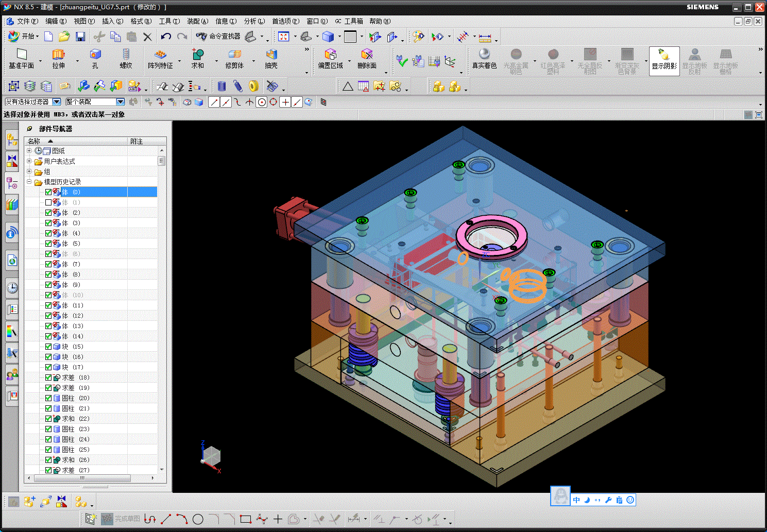This screenshot has width=767, height=532.
Task: Click the Offset Region (偏置区域) tool
Action: point(330,55)
